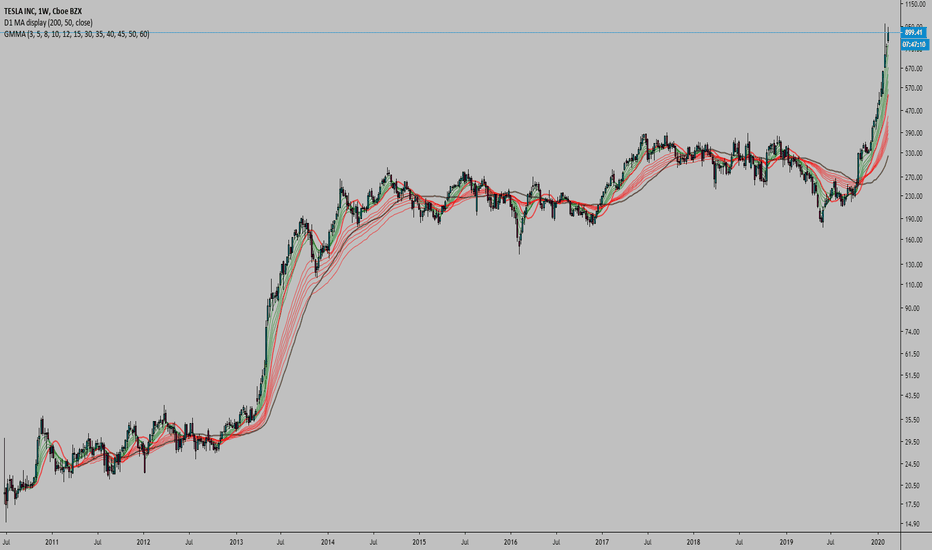This screenshot has height=550, width=932.
Task: Click the 2012 label on time axis
Action: point(143,542)
